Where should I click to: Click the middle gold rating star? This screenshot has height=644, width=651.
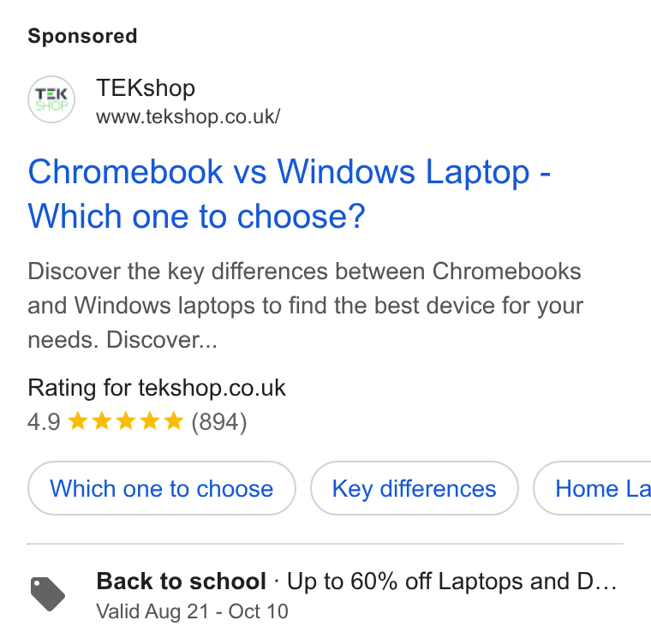coord(126,421)
